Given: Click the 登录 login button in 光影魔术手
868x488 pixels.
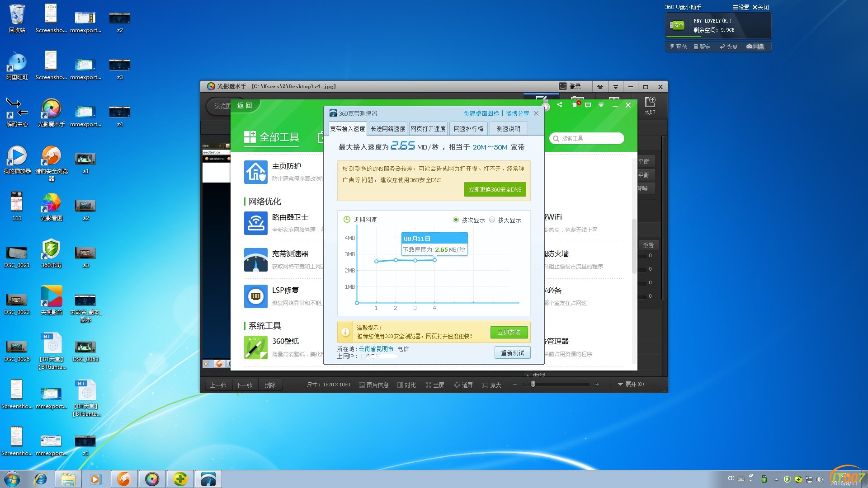Looking at the screenshot, I should 570,86.
